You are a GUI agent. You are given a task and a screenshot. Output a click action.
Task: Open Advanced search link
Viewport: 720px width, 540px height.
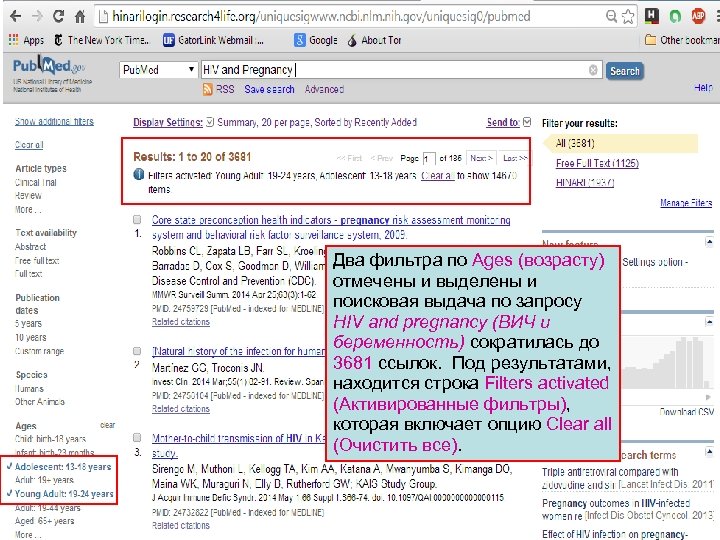324,89
